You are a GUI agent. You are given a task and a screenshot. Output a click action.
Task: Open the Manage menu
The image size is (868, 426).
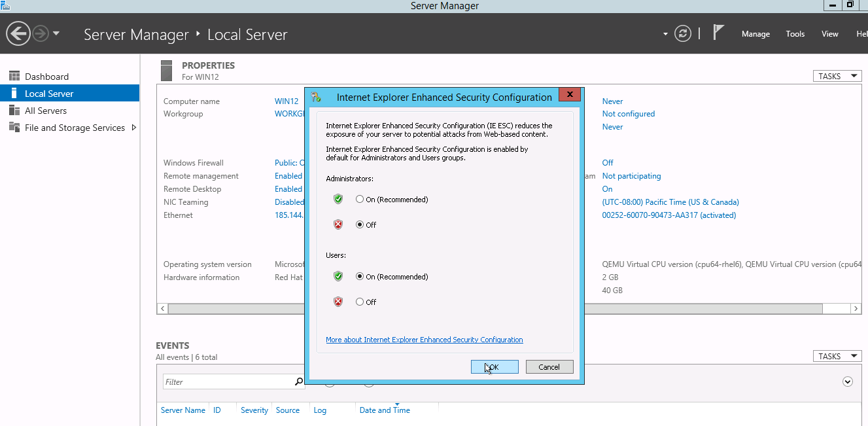pyautogui.click(x=755, y=34)
